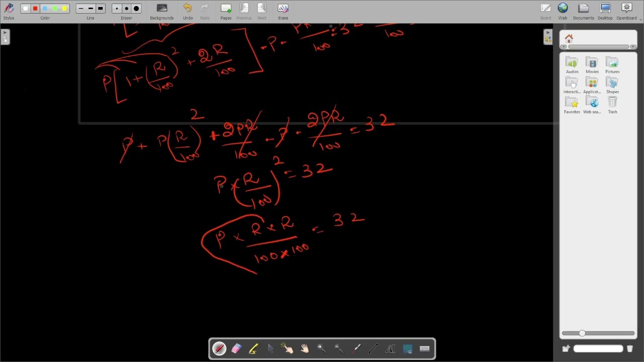The image size is (644, 362).
Task: Select the arrow Selector tool
Action: click(x=271, y=348)
